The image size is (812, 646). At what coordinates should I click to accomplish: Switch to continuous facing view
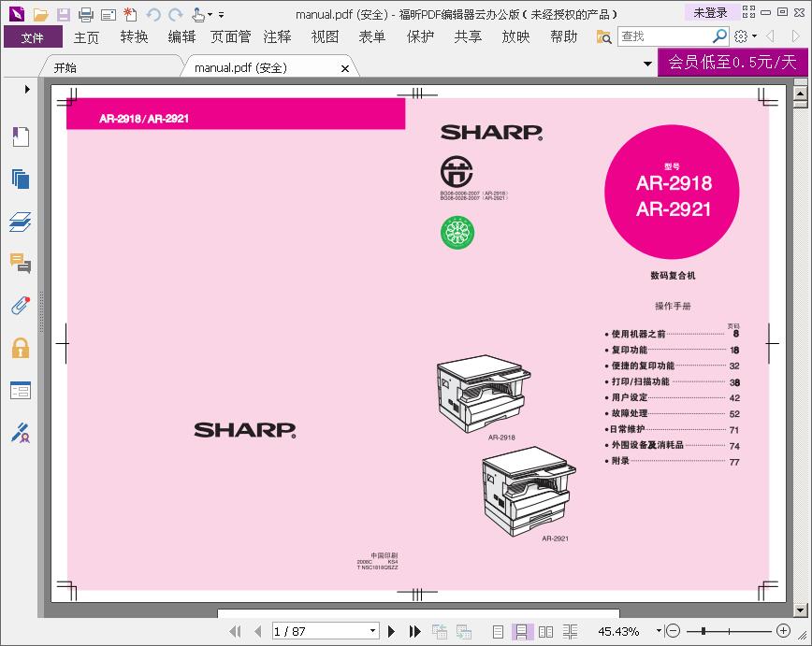coord(570,631)
